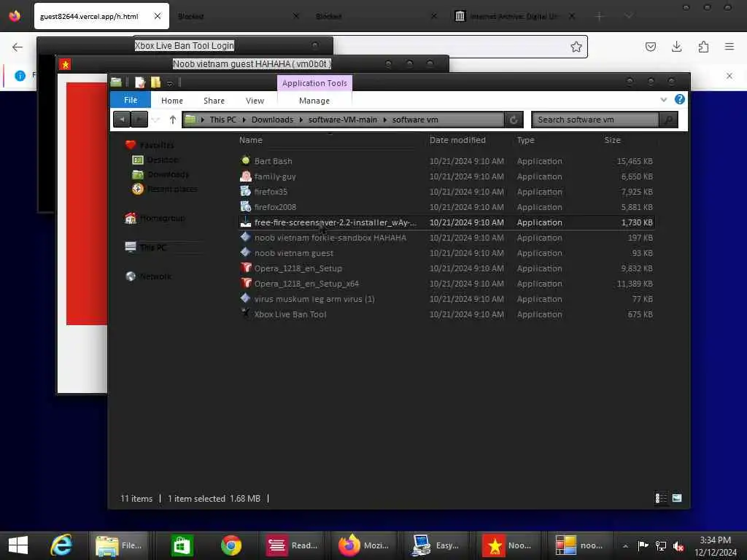Open the Manage ribbon tab
The width and height of the screenshot is (747, 560).
(314, 101)
